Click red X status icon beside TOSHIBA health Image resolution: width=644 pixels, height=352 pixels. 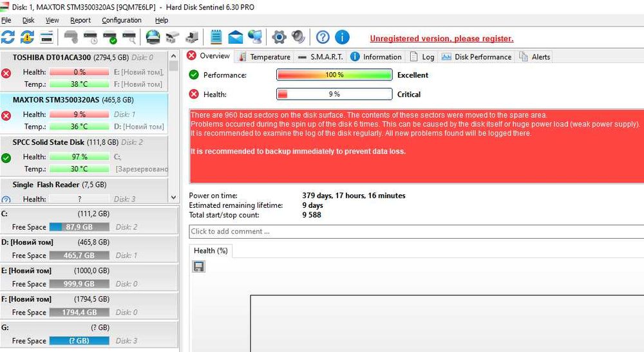(x=6, y=73)
